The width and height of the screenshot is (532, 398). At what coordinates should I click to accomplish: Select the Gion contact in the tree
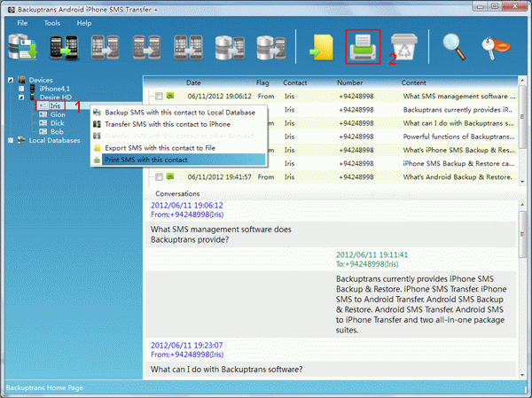click(x=58, y=114)
